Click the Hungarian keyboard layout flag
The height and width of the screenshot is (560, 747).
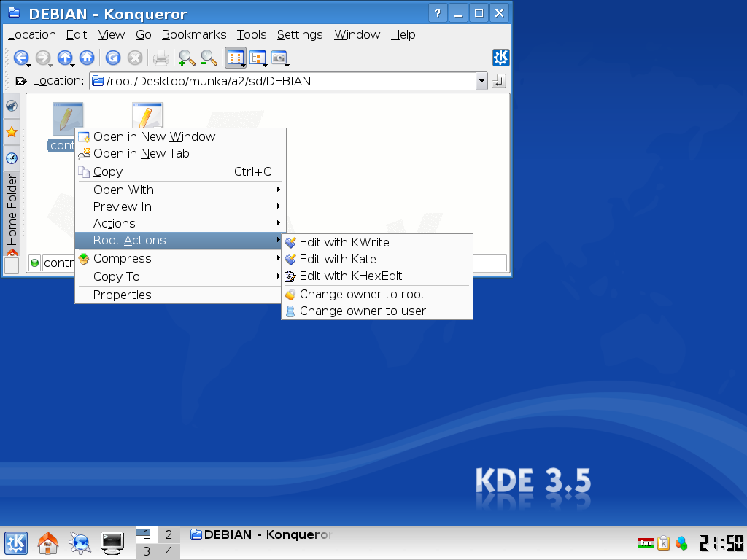(x=646, y=542)
